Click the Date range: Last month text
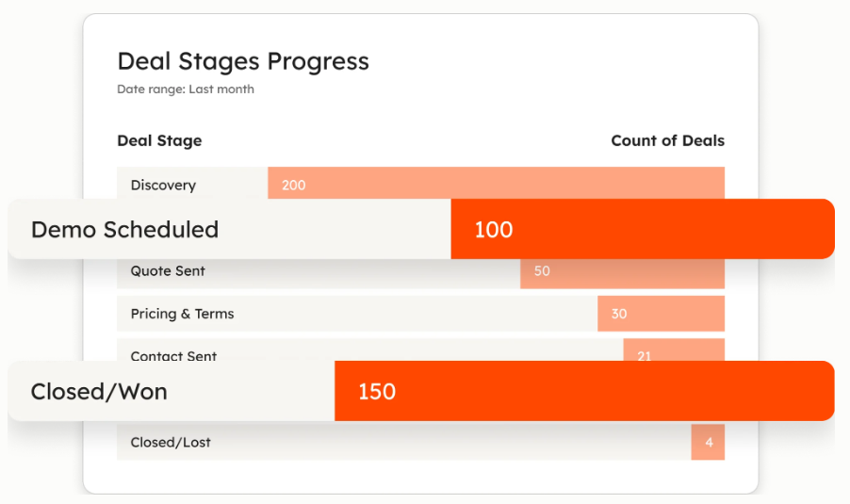This screenshot has height=504, width=850. (x=186, y=89)
